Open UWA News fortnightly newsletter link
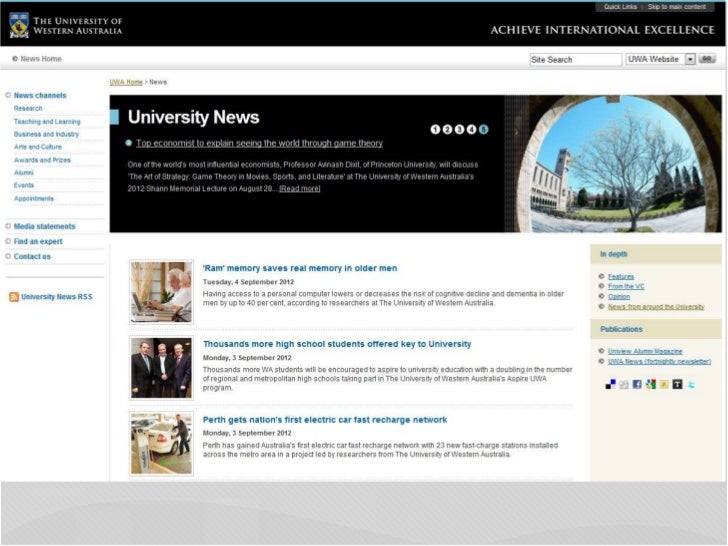Image resolution: width=728 pixels, height=546 pixels. pos(659,361)
